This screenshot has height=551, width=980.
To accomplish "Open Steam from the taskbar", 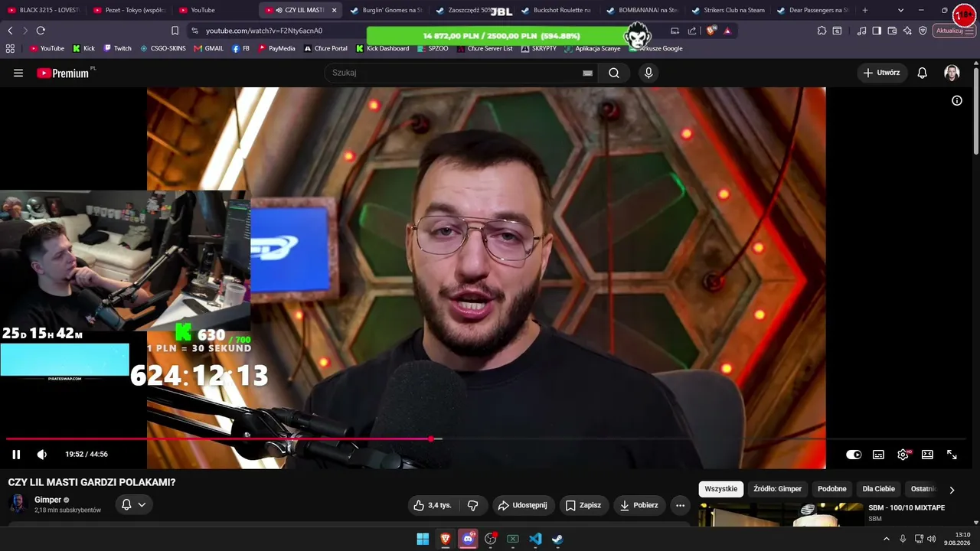I will 557,539.
